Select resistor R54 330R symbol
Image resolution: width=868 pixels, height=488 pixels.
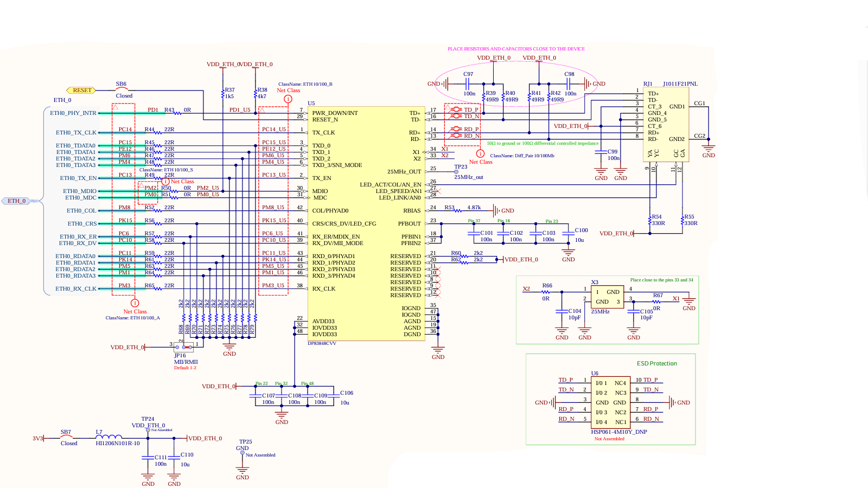click(x=650, y=220)
